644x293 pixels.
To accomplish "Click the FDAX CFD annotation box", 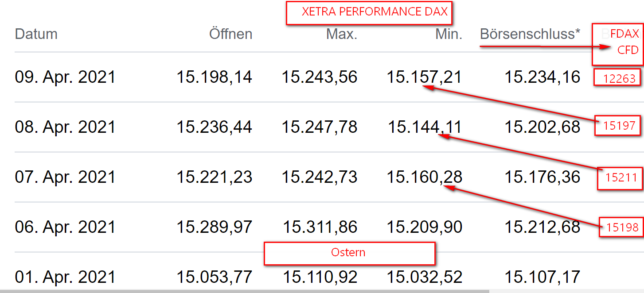I will pyautogui.click(x=618, y=42).
